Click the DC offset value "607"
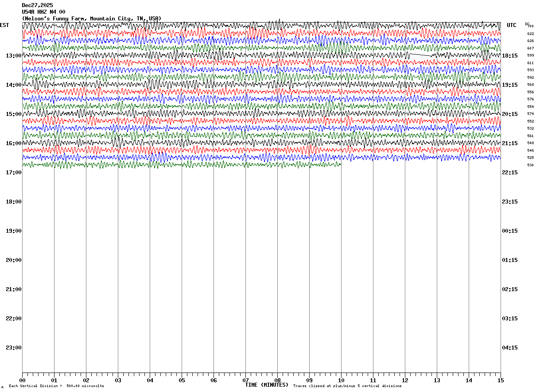Image resolution: width=536 pixels, height=392 pixels. click(530, 48)
